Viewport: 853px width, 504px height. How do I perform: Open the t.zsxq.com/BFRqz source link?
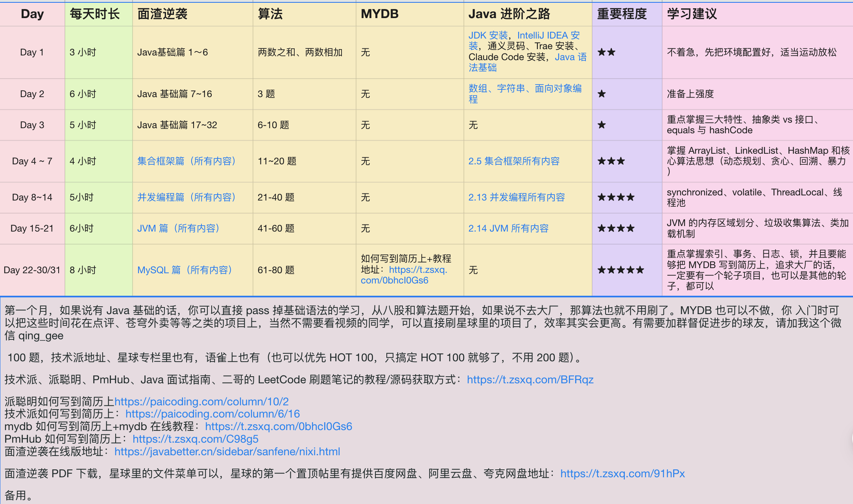530,380
